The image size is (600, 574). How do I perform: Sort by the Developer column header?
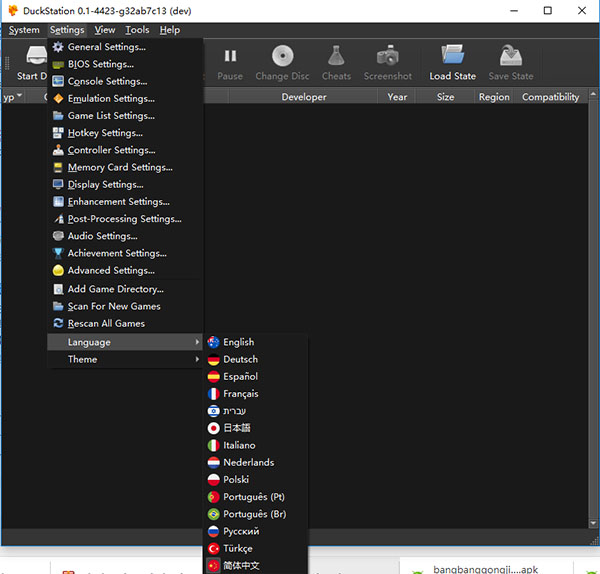303,97
